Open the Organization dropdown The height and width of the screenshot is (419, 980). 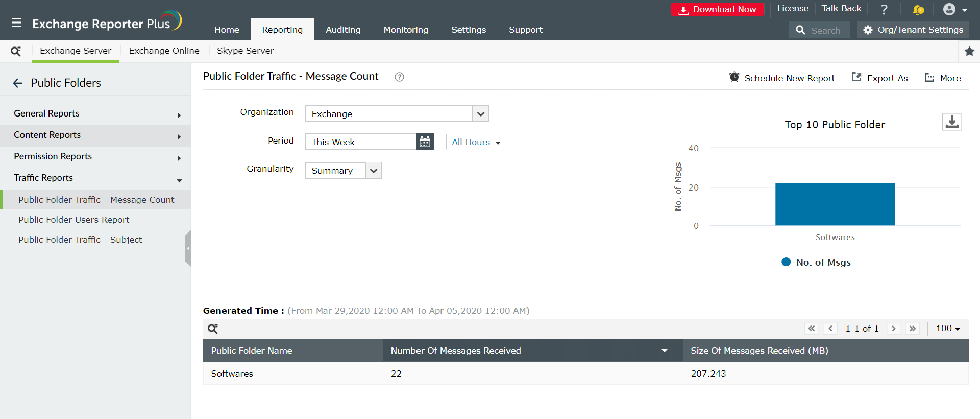[x=397, y=114]
